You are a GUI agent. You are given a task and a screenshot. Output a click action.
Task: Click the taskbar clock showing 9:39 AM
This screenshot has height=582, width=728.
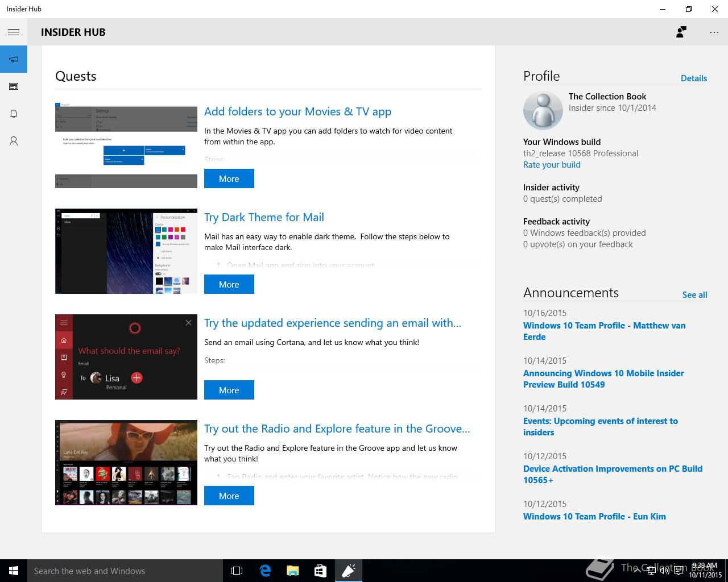click(705, 571)
